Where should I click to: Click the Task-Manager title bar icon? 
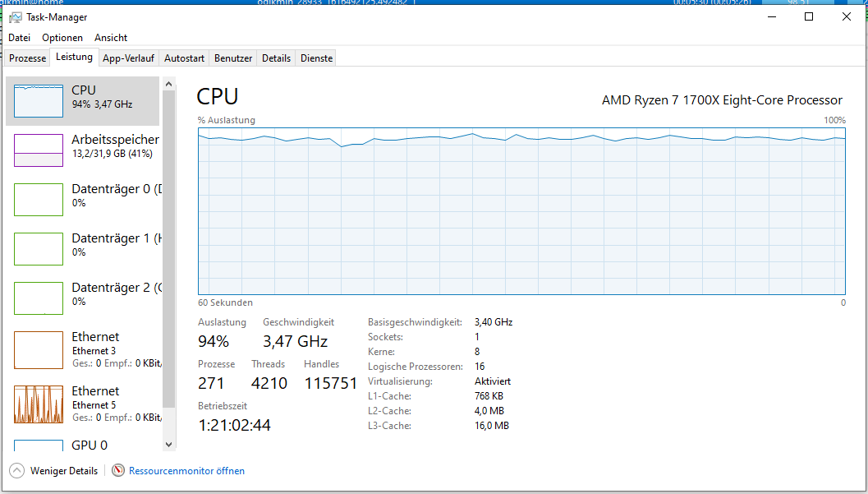16,17
